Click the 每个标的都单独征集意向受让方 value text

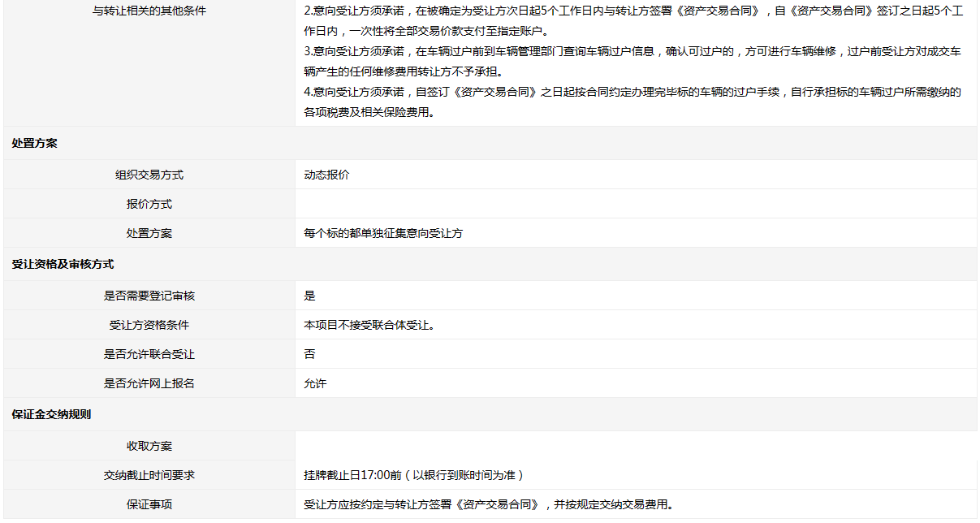(383, 233)
